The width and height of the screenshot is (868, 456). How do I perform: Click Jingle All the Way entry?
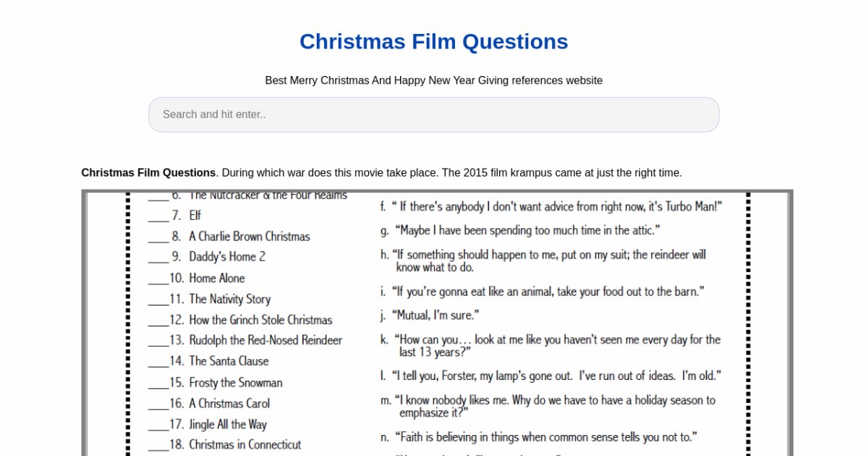tap(228, 425)
